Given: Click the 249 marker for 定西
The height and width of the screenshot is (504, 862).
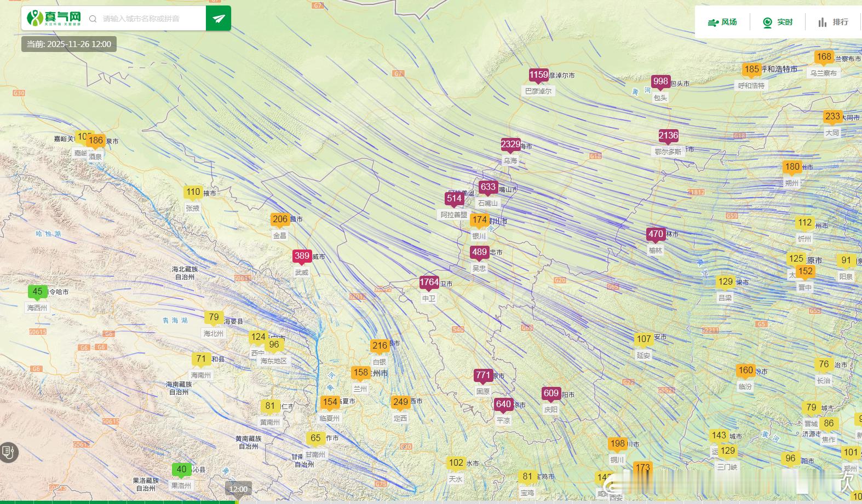Looking at the screenshot, I should point(401,402).
